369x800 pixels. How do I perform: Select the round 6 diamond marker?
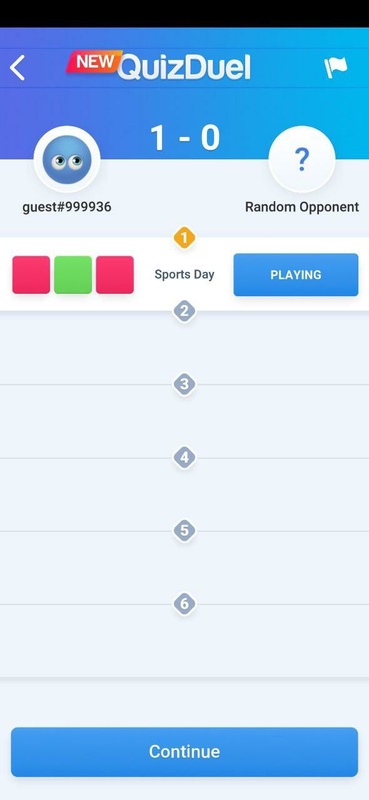[184, 604]
